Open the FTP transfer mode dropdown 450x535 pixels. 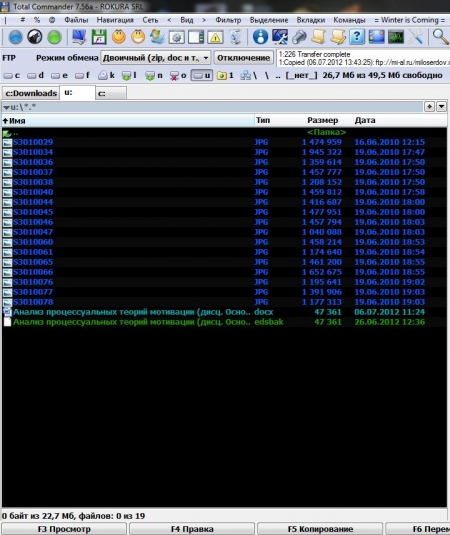click(x=156, y=58)
